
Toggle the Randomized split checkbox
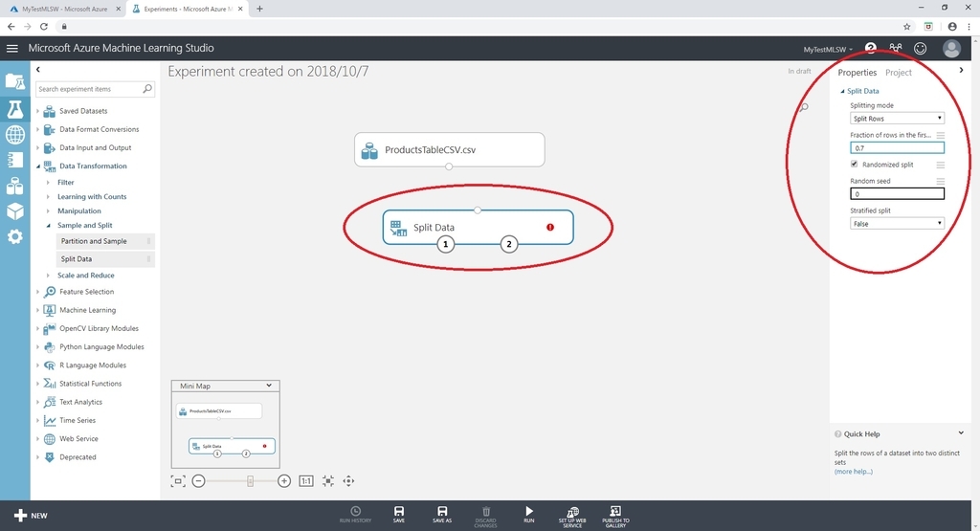(854, 164)
